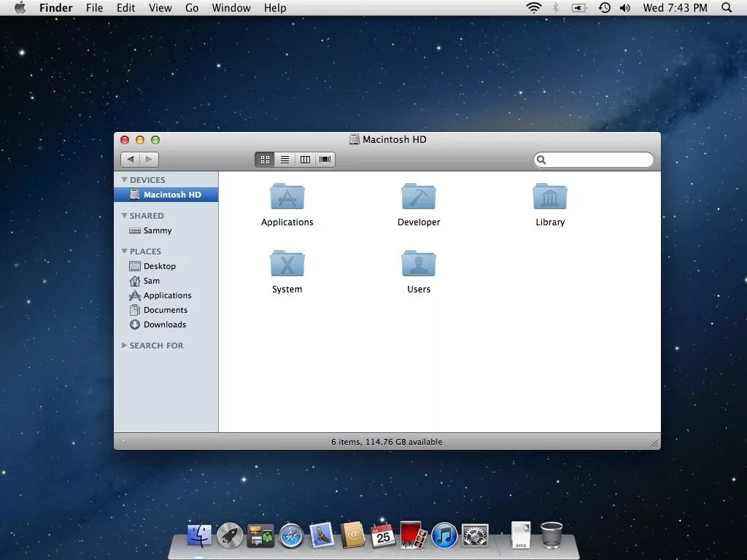Collapse the SHARED sidebar section
The image size is (747, 560).
coord(124,215)
